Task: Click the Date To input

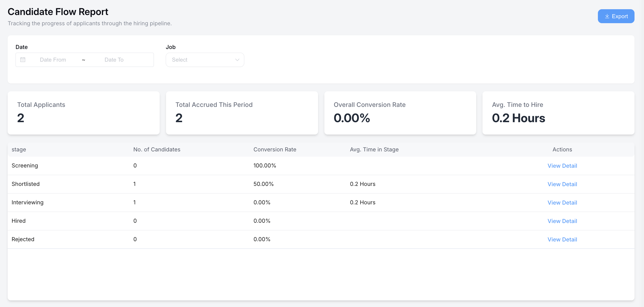Action: click(x=114, y=60)
